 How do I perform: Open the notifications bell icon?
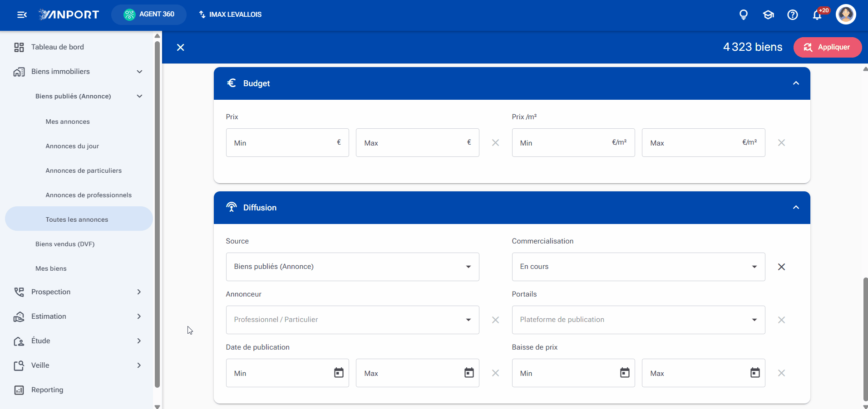817,15
